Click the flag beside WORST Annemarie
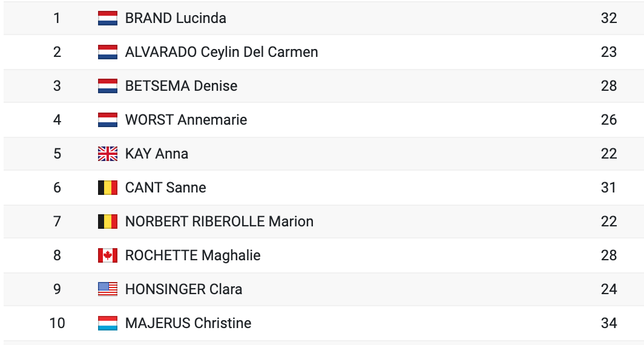This screenshot has width=644, height=345. [108, 120]
